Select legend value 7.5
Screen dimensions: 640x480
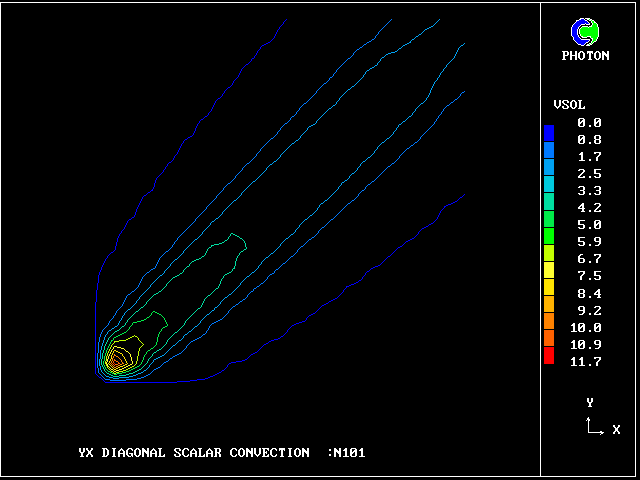pos(589,276)
